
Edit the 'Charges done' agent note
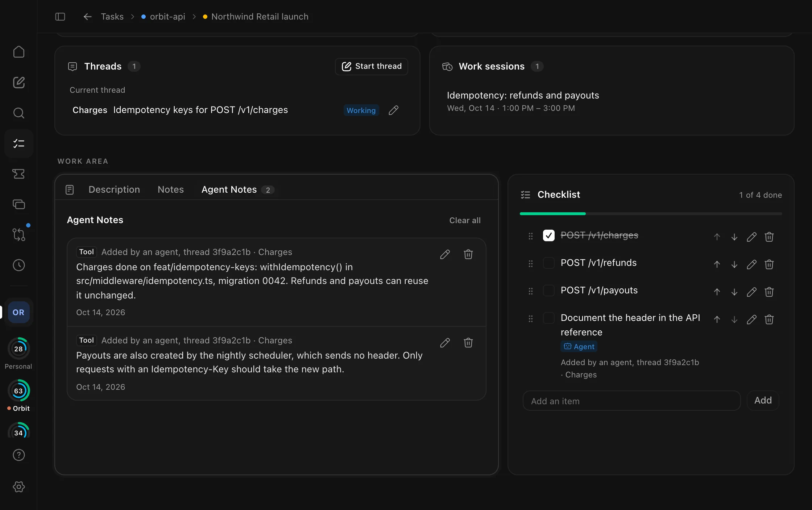click(445, 254)
